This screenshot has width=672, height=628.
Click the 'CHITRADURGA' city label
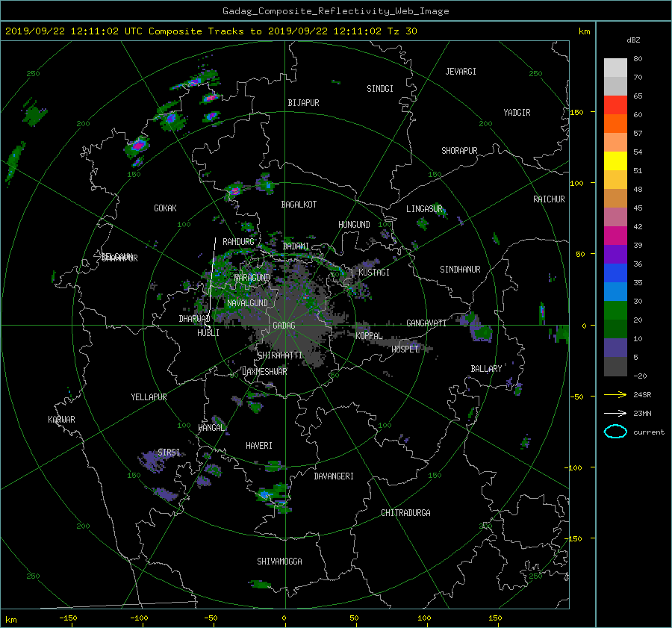point(405,513)
